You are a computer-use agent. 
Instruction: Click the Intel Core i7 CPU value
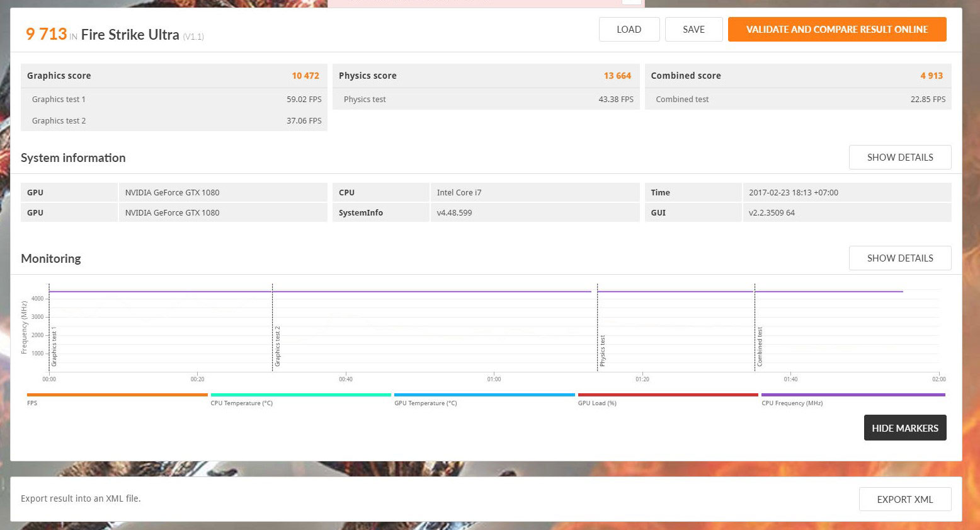(459, 193)
